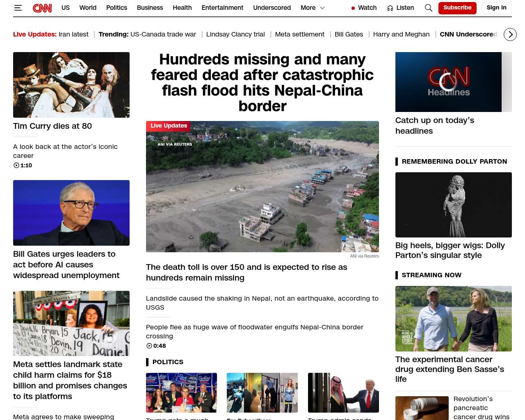Open the aerial flood image
Image resolution: width=525 pixels, height=420 pixels.
click(x=262, y=187)
